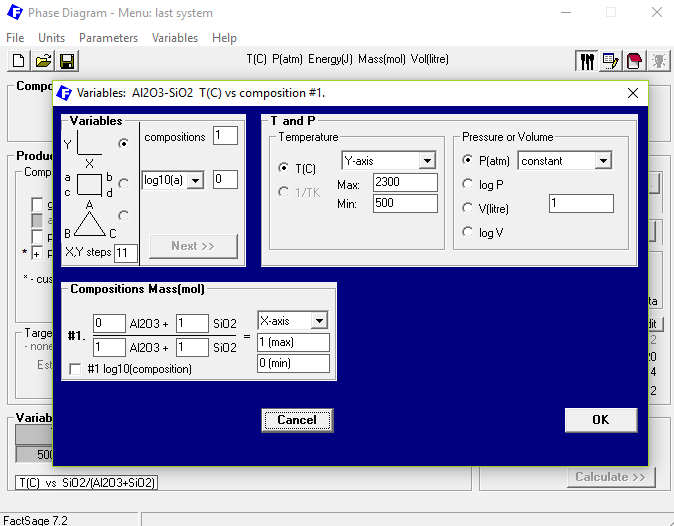Enable the #1 log10(composition) checkbox
Image resolution: width=674 pixels, height=526 pixels.
(75, 369)
